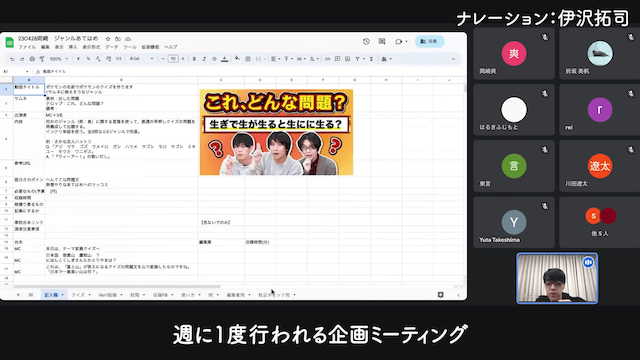This screenshot has height=360, width=640.
Task: Click the move to folder icon
Action: click(x=118, y=39)
